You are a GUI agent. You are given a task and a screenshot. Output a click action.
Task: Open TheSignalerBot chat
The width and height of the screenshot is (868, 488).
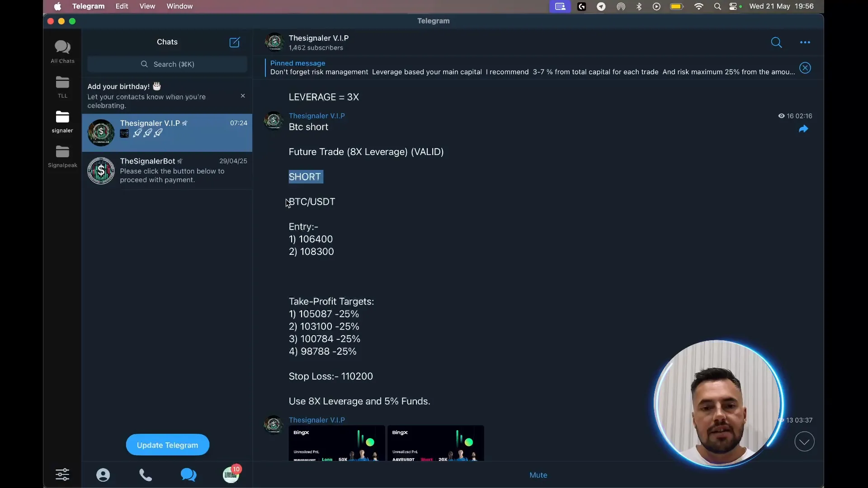coord(167,170)
